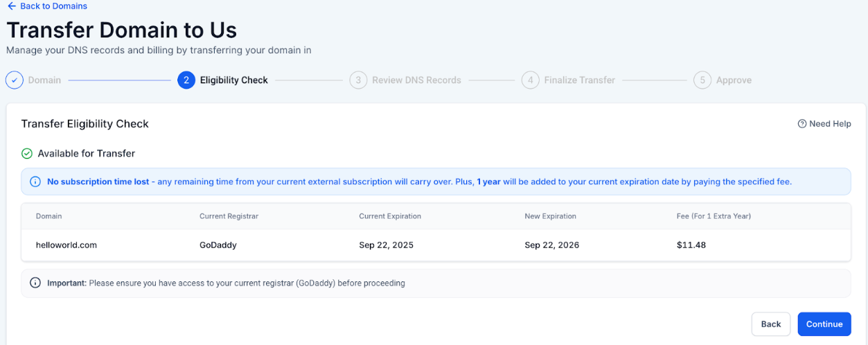Select the step 2 number circle
The image size is (868, 345).
coord(186,80)
